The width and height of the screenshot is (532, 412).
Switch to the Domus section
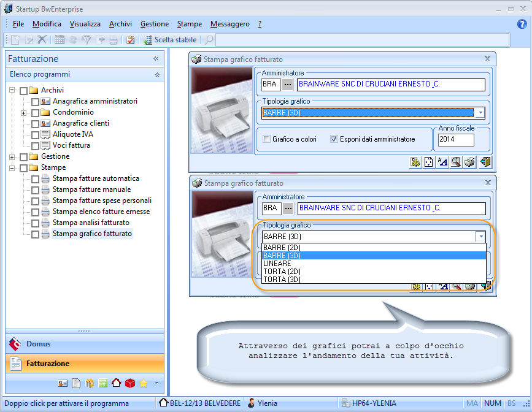click(39, 344)
